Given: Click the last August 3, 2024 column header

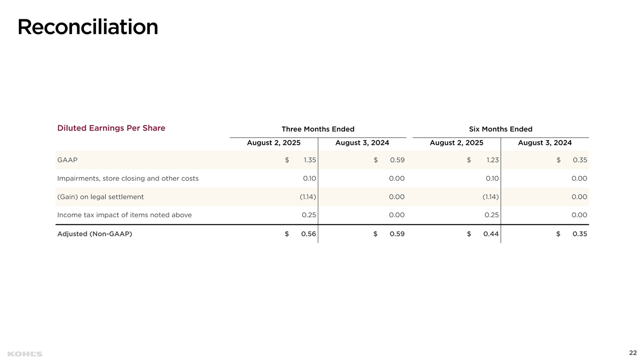Looking at the screenshot, I should click(545, 143).
